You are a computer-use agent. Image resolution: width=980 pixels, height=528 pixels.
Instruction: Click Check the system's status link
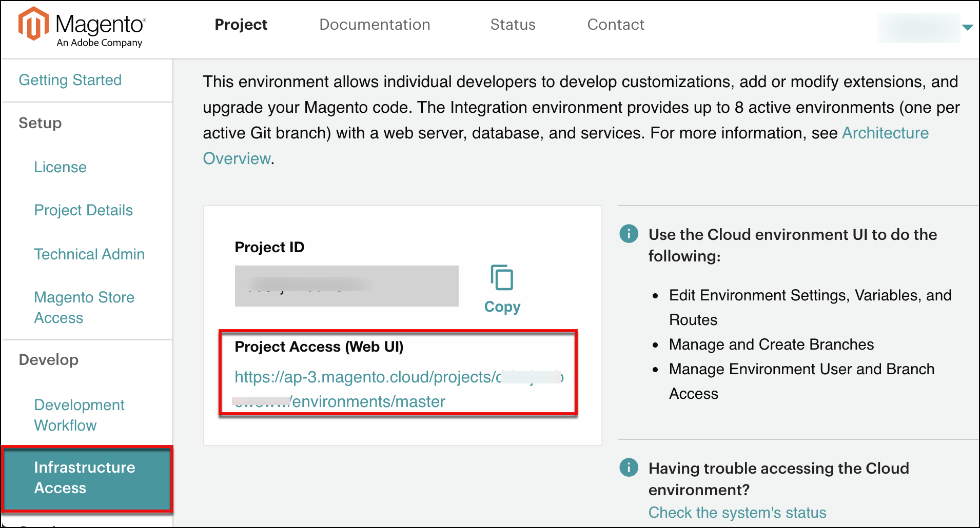tap(737, 513)
